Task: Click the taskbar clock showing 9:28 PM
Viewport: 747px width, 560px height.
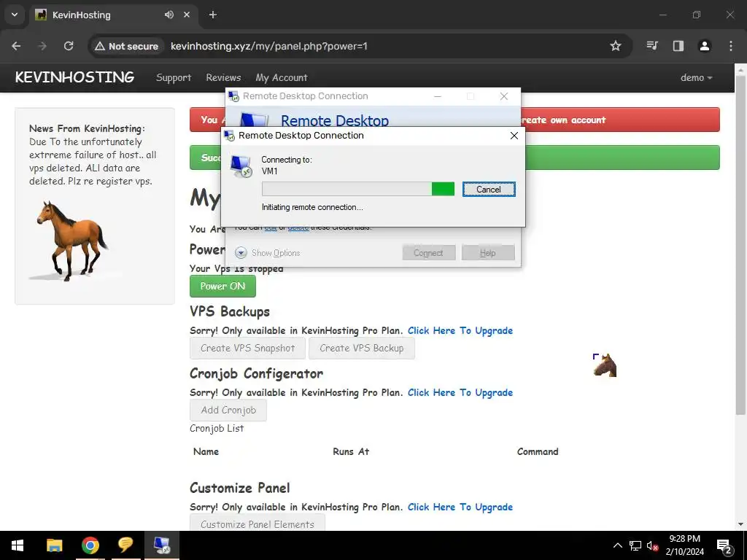Action: pos(684,545)
